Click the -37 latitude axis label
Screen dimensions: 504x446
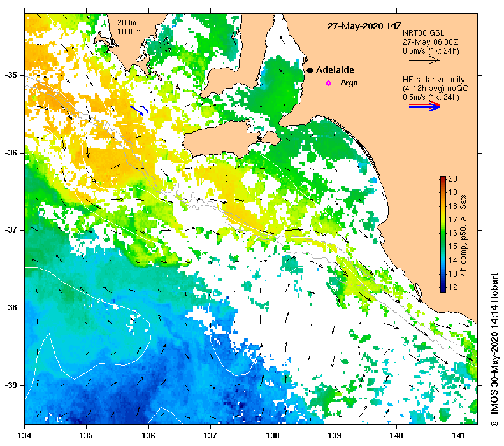point(10,230)
